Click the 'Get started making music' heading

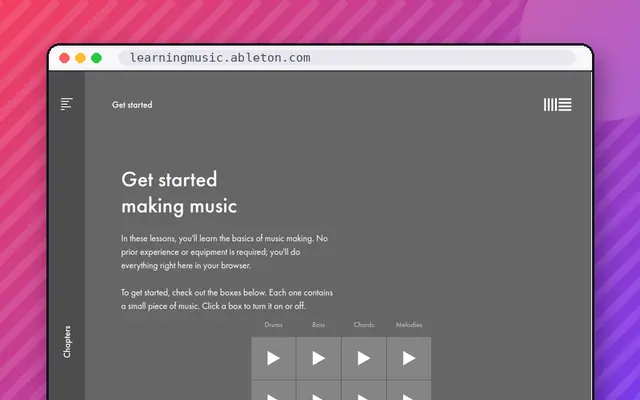(x=179, y=193)
